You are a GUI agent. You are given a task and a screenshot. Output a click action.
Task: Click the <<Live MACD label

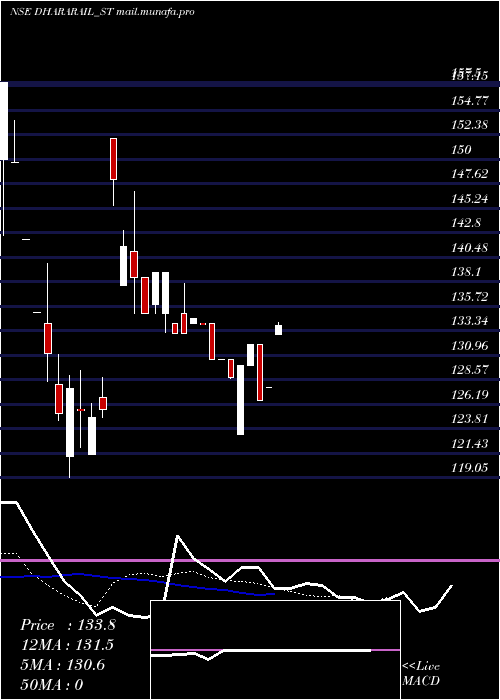coord(421,673)
